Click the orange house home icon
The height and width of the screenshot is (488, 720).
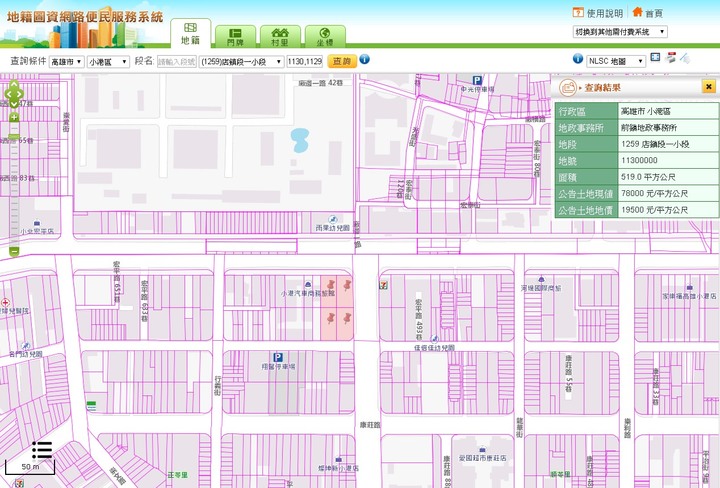tap(637, 11)
